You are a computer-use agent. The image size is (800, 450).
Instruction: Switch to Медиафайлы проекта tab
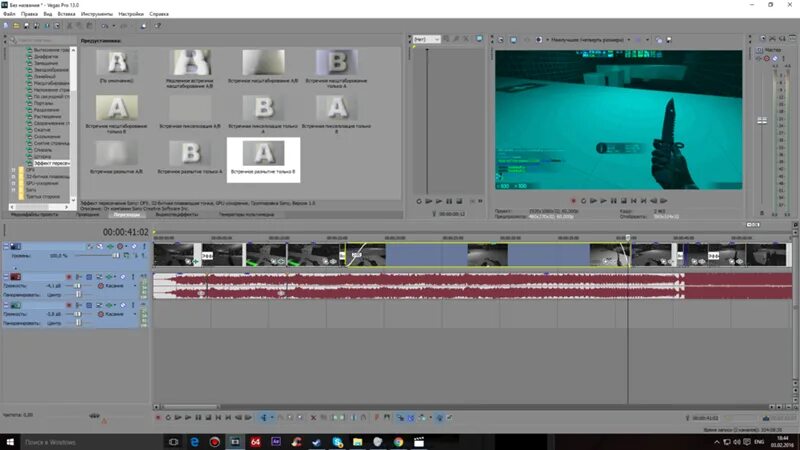tap(35, 215)
